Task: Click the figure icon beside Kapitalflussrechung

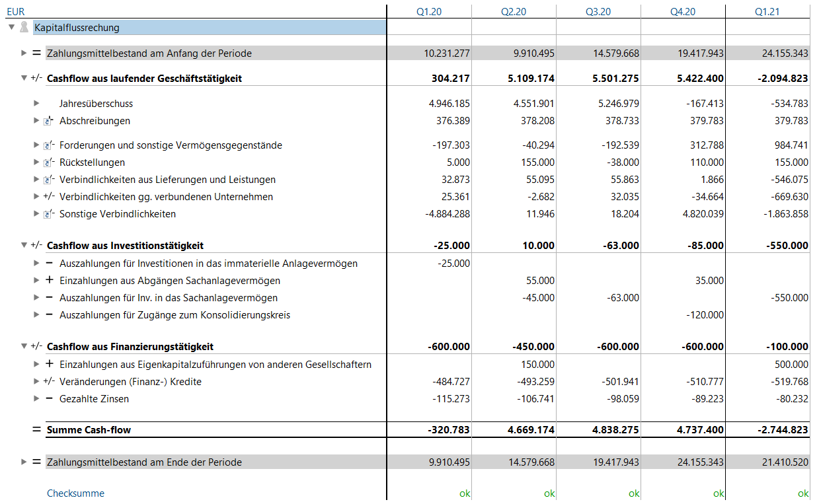Action: 24,27
